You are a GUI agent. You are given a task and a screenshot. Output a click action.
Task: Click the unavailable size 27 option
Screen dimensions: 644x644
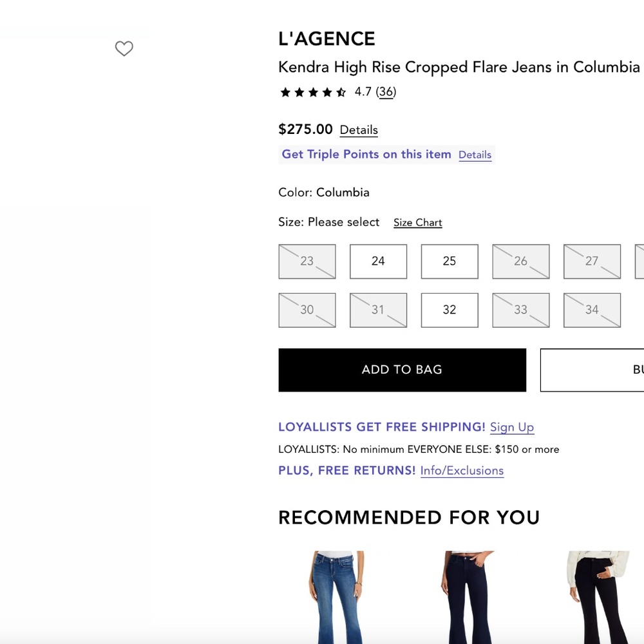pos(592,261)
